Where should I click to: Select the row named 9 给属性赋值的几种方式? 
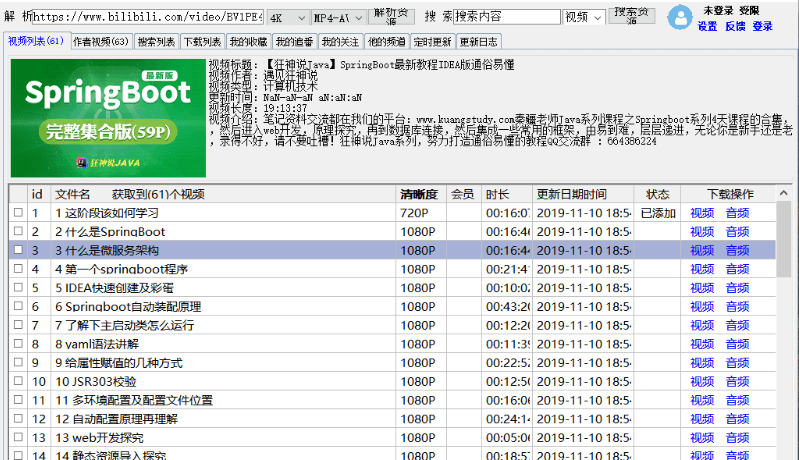tap(392, 363)
